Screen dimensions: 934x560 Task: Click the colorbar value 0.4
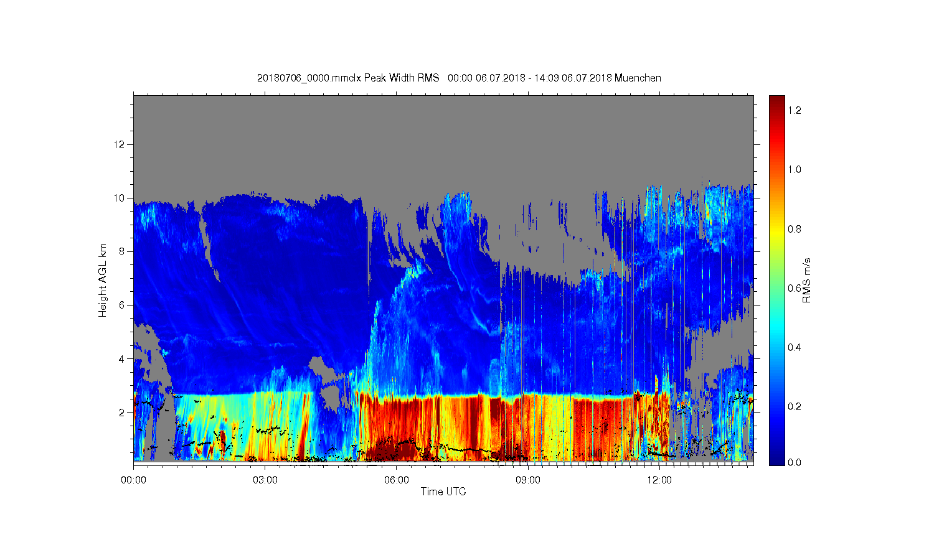click(794, 347)
